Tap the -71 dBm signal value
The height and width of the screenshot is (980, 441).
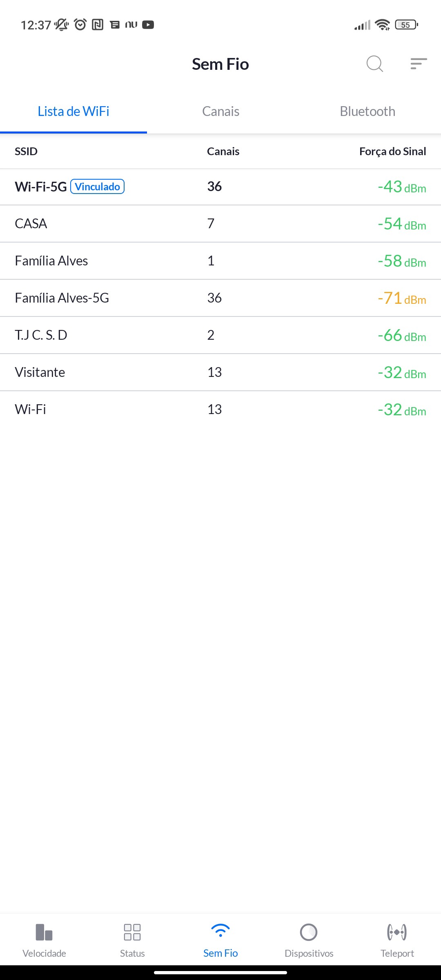click(402, 298)
